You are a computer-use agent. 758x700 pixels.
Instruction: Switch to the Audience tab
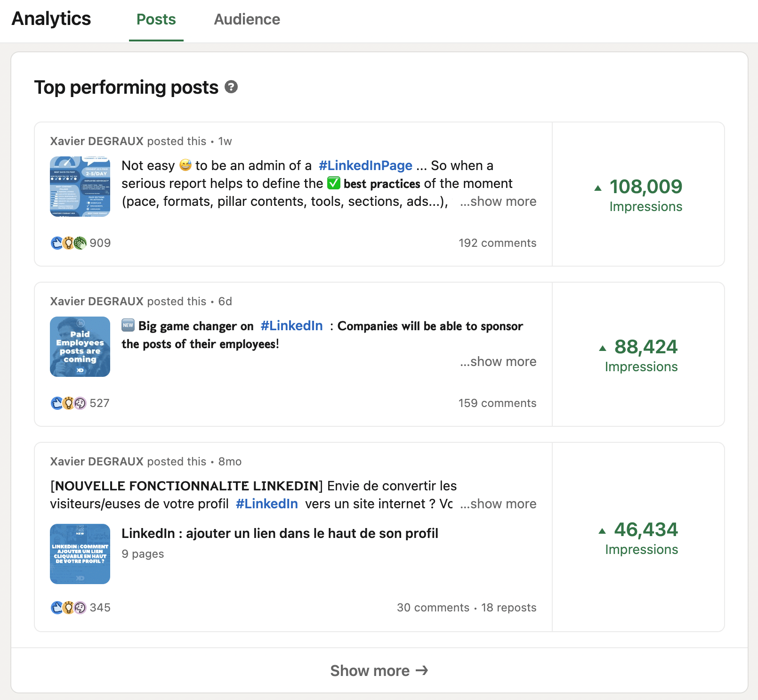pos(247,20)
